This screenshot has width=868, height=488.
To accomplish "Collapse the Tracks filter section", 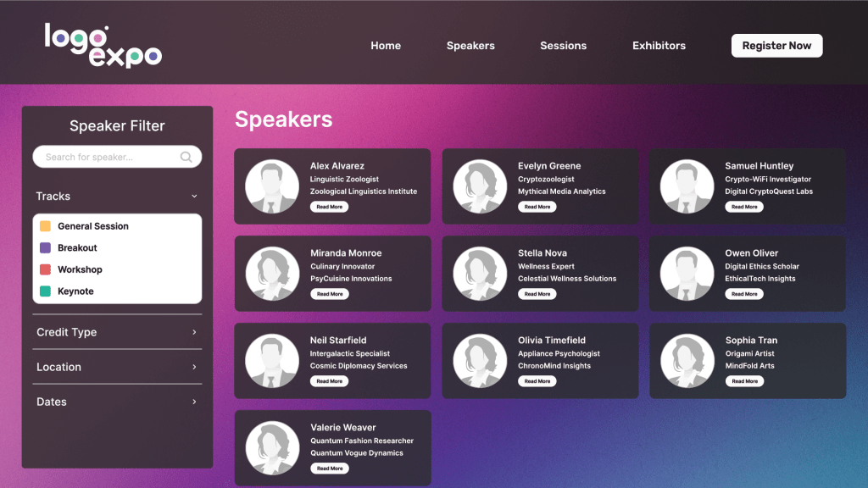I will (x=194, y=197).
